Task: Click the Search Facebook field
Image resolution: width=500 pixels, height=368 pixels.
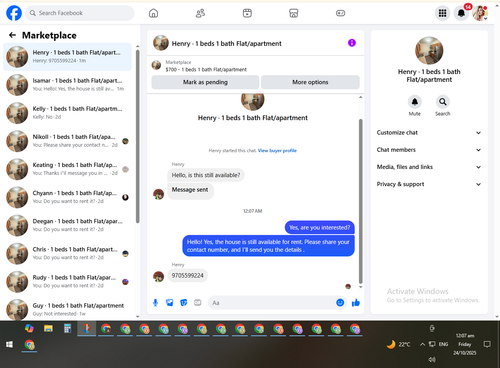Action: point(80,13)
